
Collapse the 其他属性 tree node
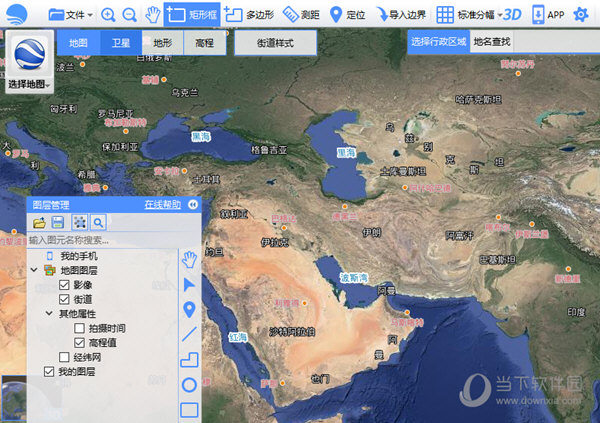pos(49,314)
